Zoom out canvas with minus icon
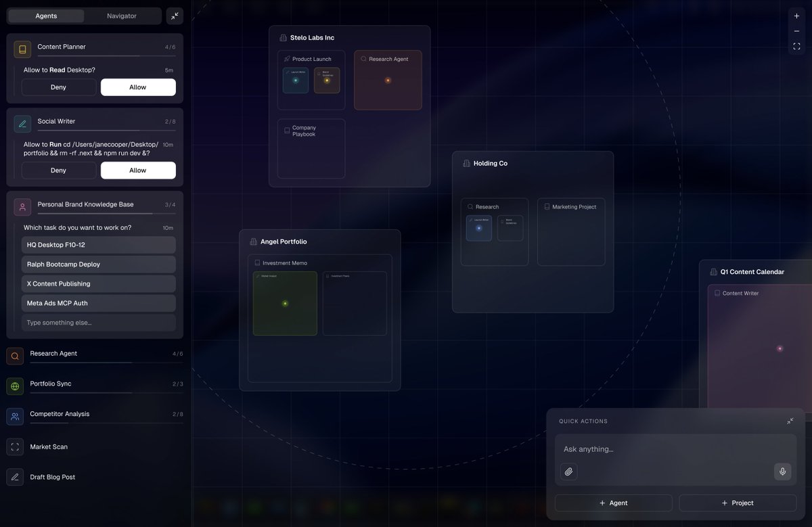The height and width of the screenshot is (527, 812). point(796,31)
